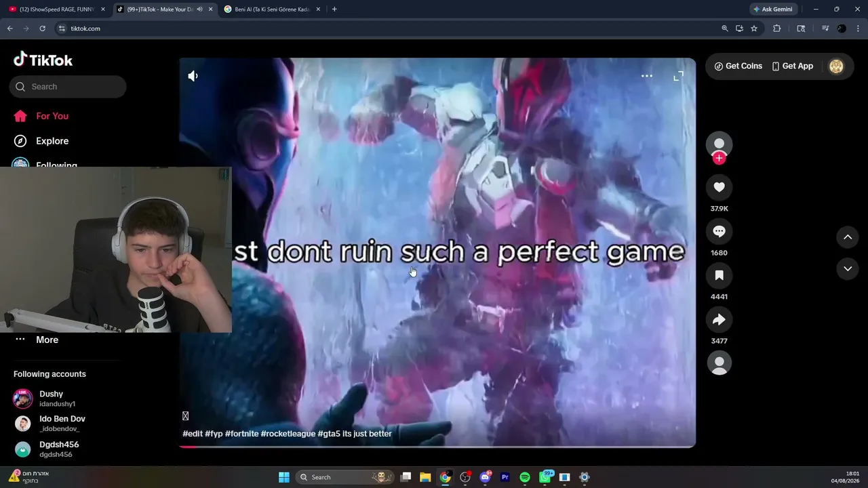This screenshot has height=488, width=868.
Task: Click the Get App button
Action: tap(792, 66)
